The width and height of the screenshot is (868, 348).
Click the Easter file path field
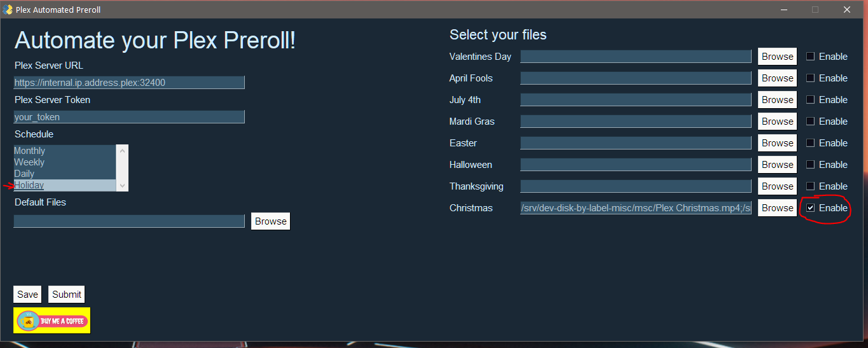click(x=636, y=143)
